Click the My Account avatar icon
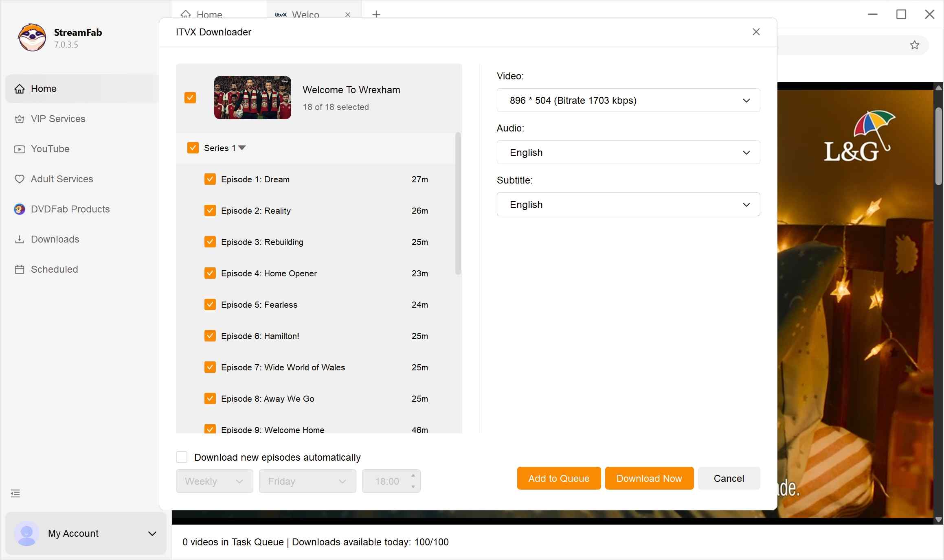944x560 pixels. pyautogui.click(x=27, y=533)
